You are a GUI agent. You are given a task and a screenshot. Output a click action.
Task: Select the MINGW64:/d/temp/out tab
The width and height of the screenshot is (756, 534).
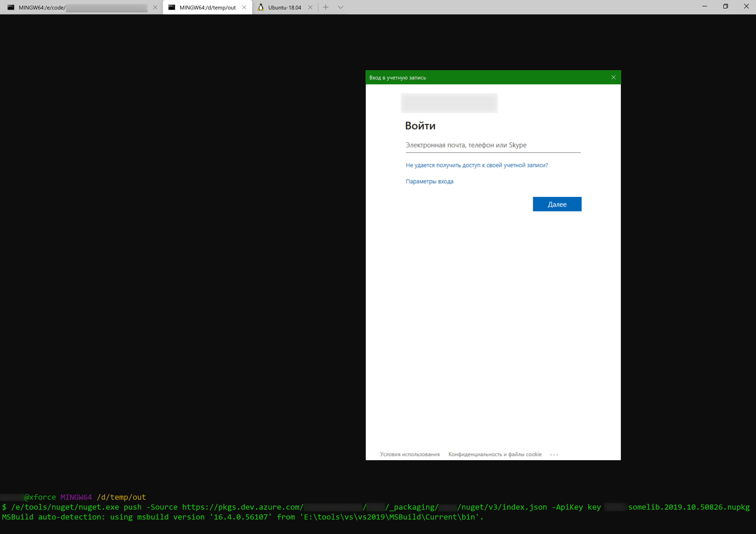coord(207,7)
